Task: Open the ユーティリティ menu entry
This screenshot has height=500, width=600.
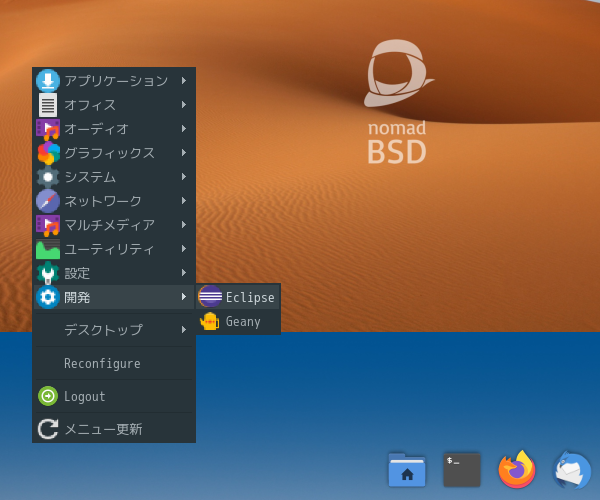Action: point(114,249)
